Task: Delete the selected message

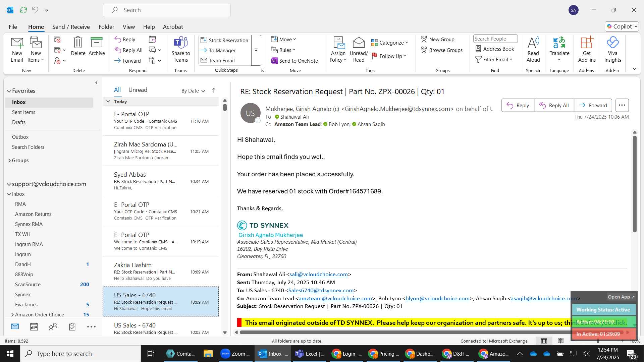Action: [x=78, y=46]
